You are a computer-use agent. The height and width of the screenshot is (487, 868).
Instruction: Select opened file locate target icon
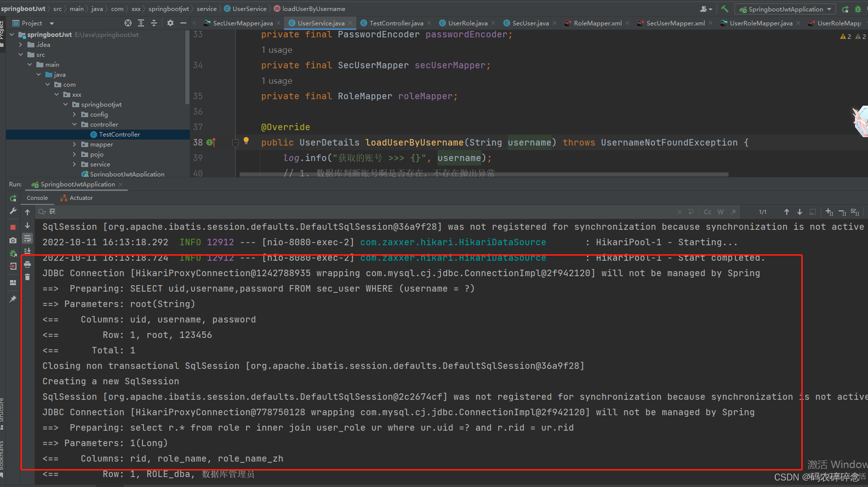[128, 23]
